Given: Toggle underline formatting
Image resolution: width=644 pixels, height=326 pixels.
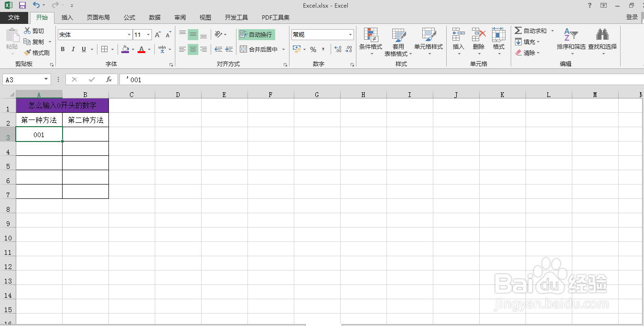Looking at the screenshot, I should click(84, 49).
